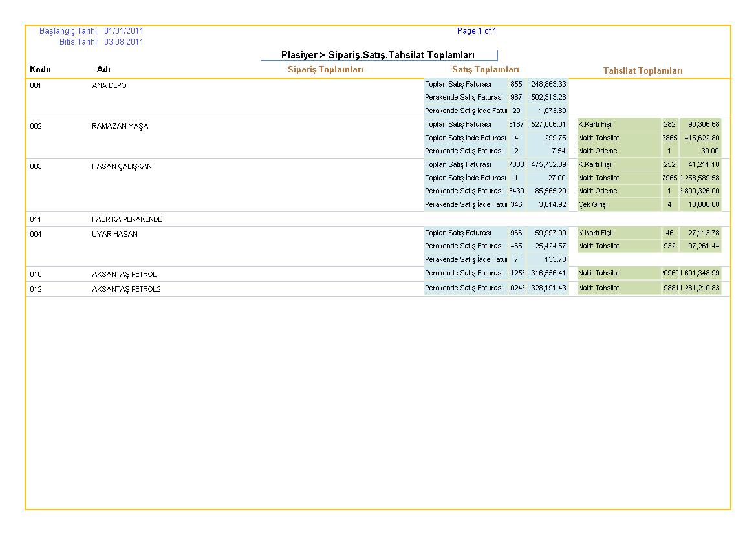Select the K.Kartı Fişi count 252

670,164
